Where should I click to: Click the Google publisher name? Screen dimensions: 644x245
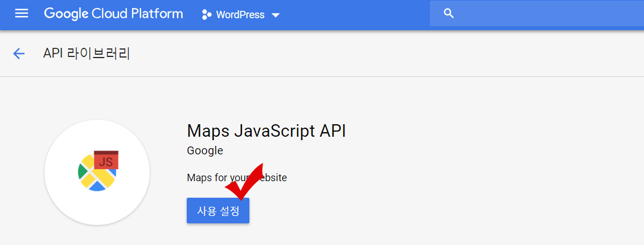point(205,151)
